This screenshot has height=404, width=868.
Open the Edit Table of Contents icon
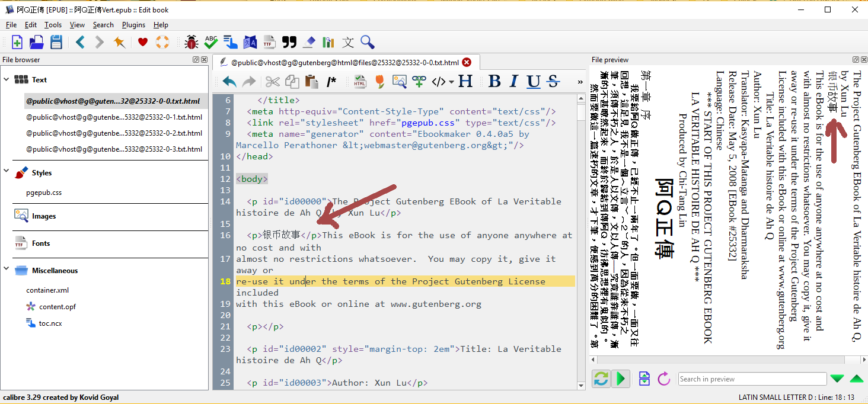(x=230, y=42)
